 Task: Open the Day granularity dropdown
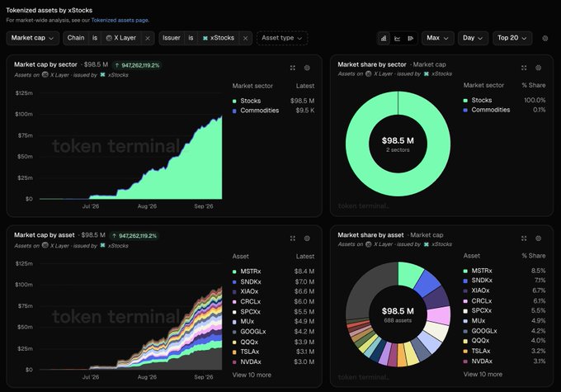click(x=473, y=38)
